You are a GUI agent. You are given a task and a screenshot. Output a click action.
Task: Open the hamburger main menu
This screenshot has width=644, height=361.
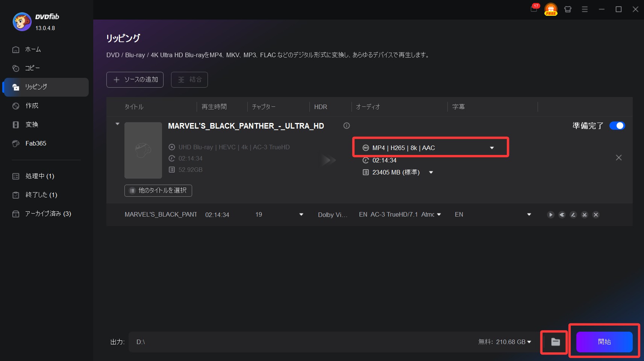[x=585, y=9]
